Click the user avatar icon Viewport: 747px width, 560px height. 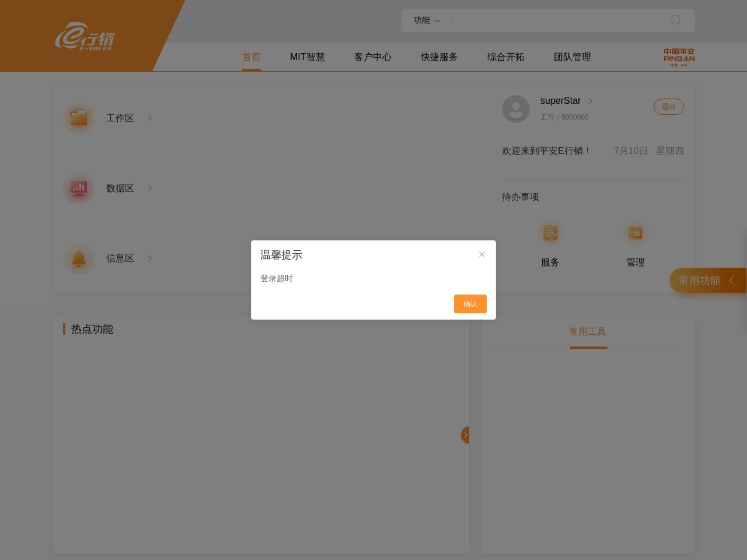pyautogui.click(x=516, y=108)
